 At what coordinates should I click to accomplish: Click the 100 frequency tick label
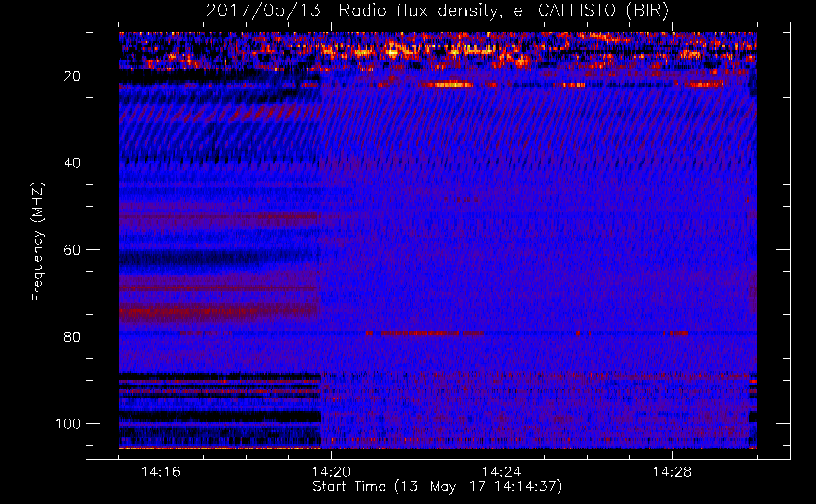68,424
